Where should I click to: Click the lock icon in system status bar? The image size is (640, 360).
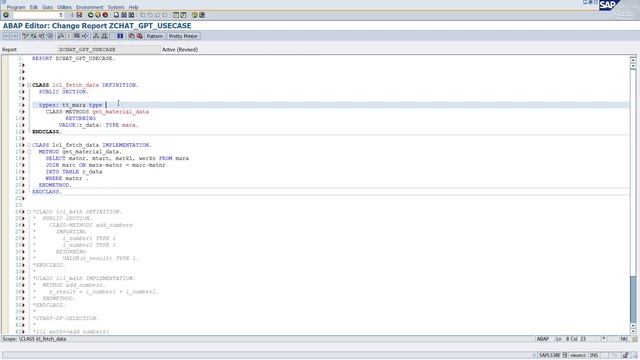click(625, 356)
